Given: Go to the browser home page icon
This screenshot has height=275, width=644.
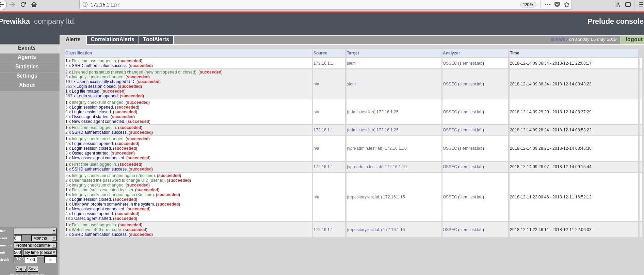Looking at the screenshot, I should (34, 4).
